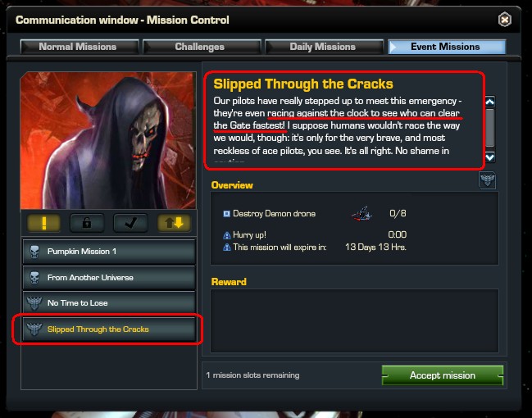Click the description scroll down arrow
This screenshot has width=532, height=418.
click(x=490, y=157)
